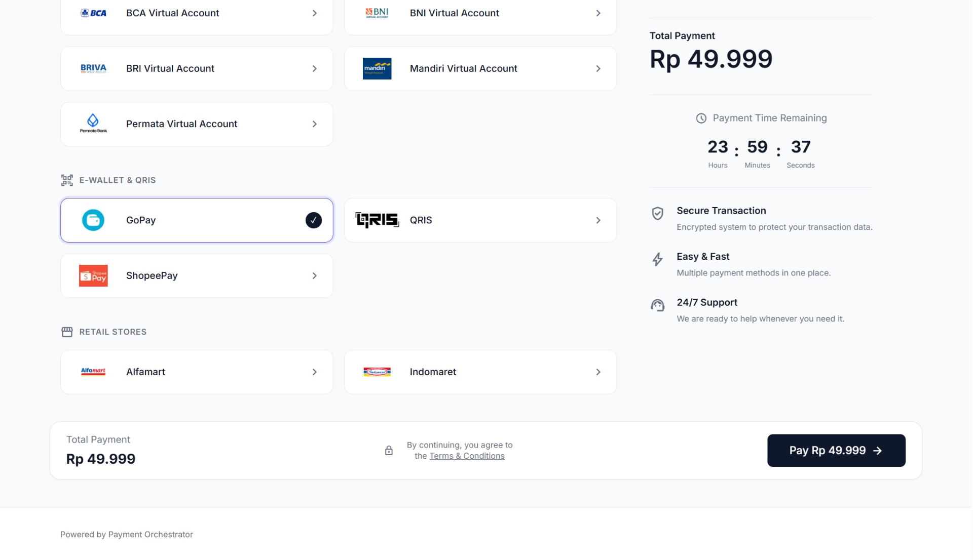Click the 23 hours countdown value

point(718,147)
